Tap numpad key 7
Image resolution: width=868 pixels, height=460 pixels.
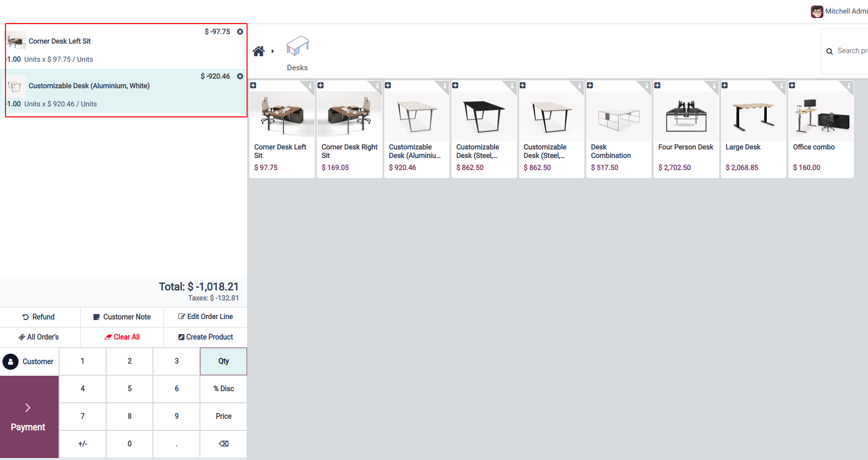click(83, 416)
